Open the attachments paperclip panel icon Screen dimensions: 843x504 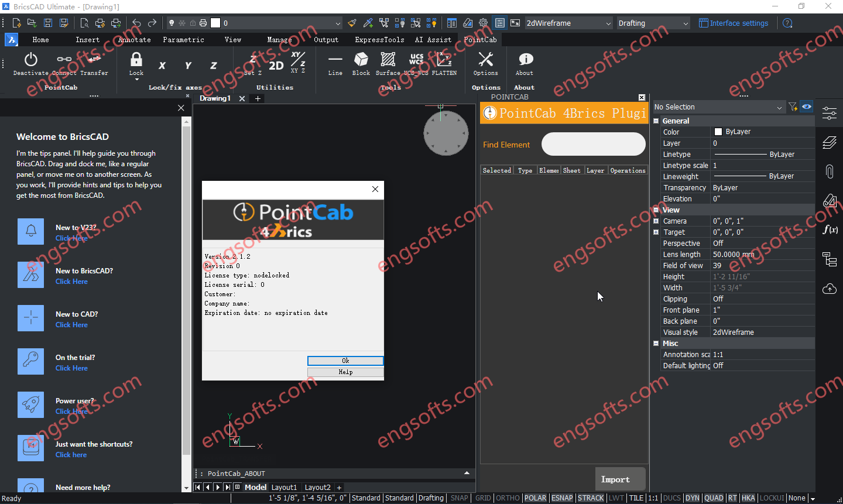(830, 171)
